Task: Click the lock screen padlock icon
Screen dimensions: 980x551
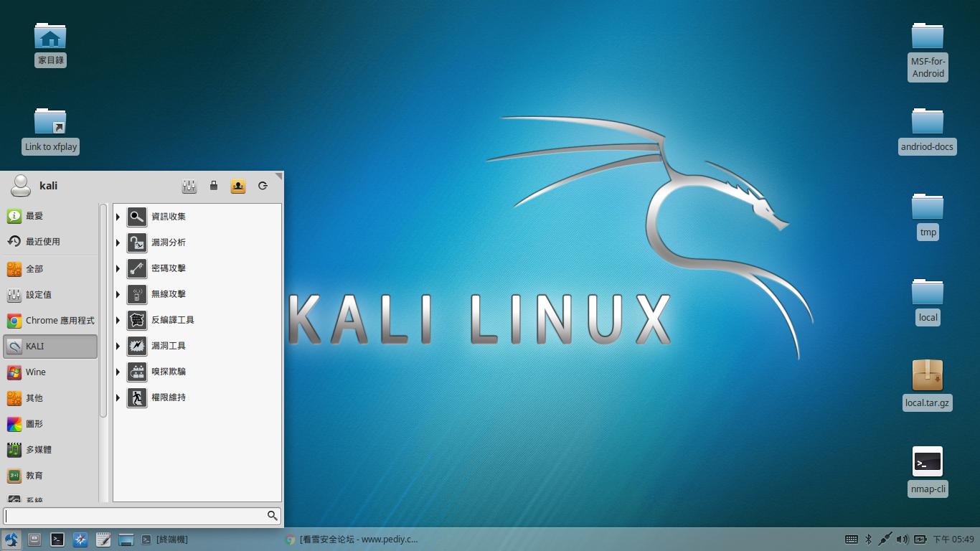Action: tap(214, 186)
